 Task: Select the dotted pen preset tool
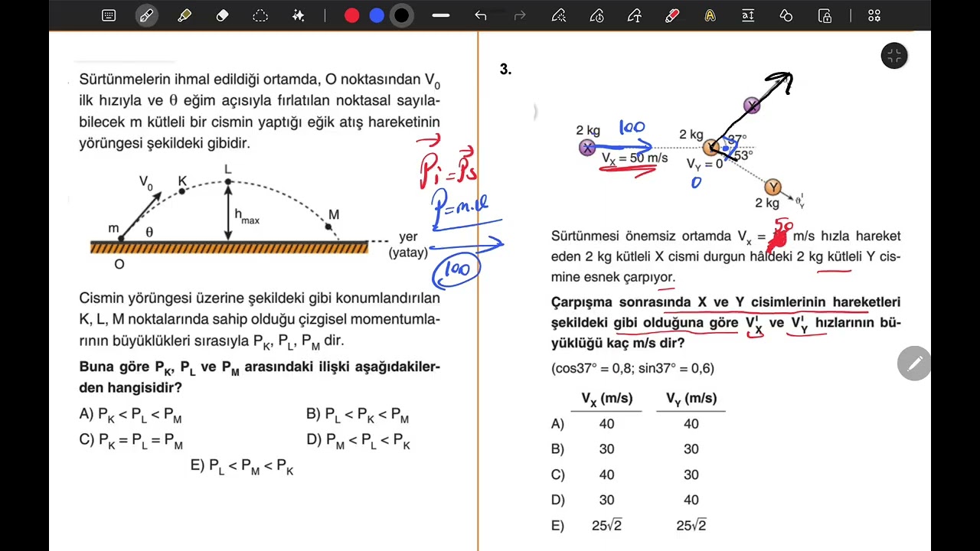coord(558,15)
